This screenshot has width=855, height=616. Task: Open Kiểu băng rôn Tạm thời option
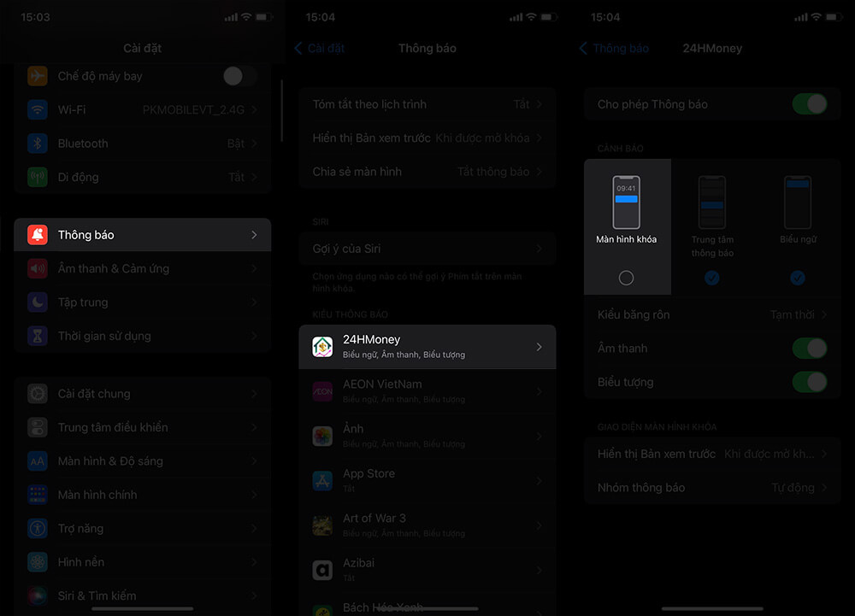click(712, 314)
